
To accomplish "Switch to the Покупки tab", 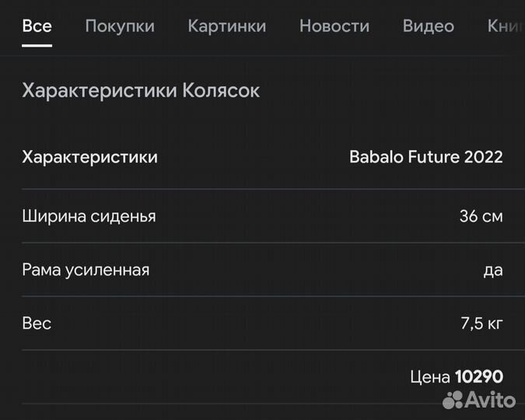I will click(x=120, y=26).
